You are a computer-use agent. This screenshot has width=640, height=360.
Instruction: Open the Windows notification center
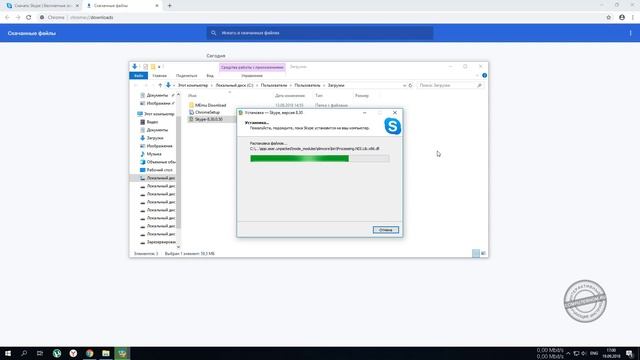pos(629,353)
